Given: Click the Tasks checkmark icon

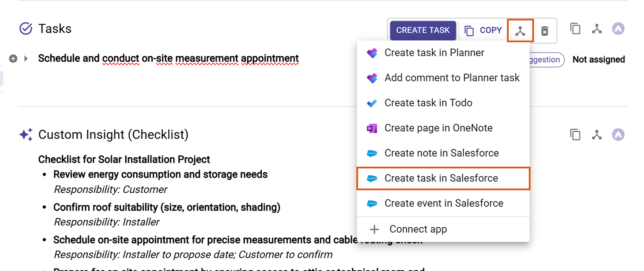Looking at the screenshot, I should coord(26,29).
